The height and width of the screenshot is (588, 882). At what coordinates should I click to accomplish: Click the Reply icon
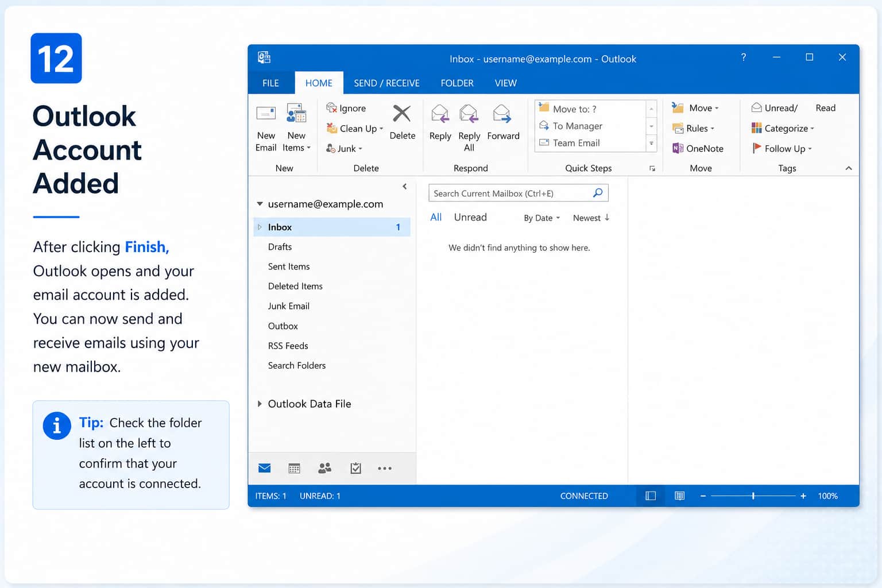coord(440,114)
